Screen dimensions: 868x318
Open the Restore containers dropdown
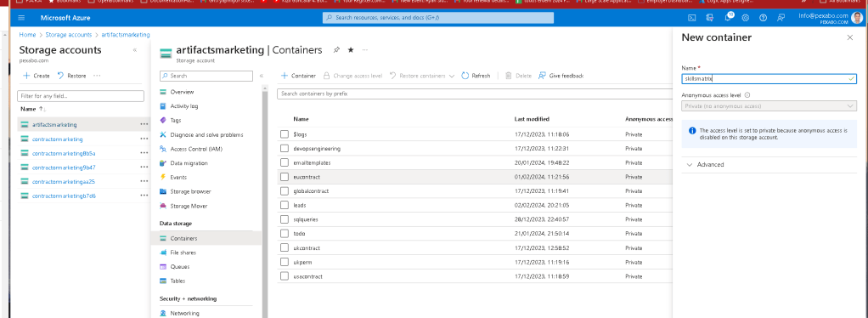pos(422,76)
